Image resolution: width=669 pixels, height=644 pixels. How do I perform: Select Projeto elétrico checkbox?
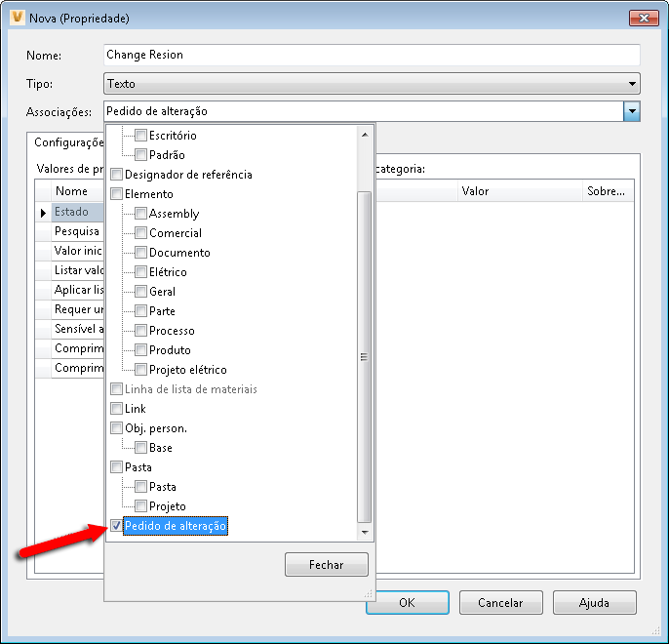tap(140, 369)
